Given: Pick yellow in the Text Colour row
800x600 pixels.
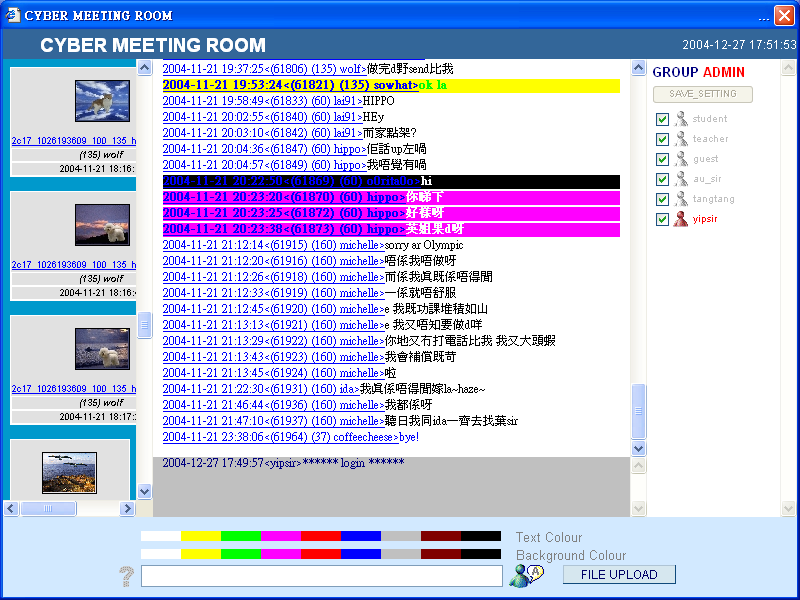Looking at the screenshot, I should click(x=200, y=536).
